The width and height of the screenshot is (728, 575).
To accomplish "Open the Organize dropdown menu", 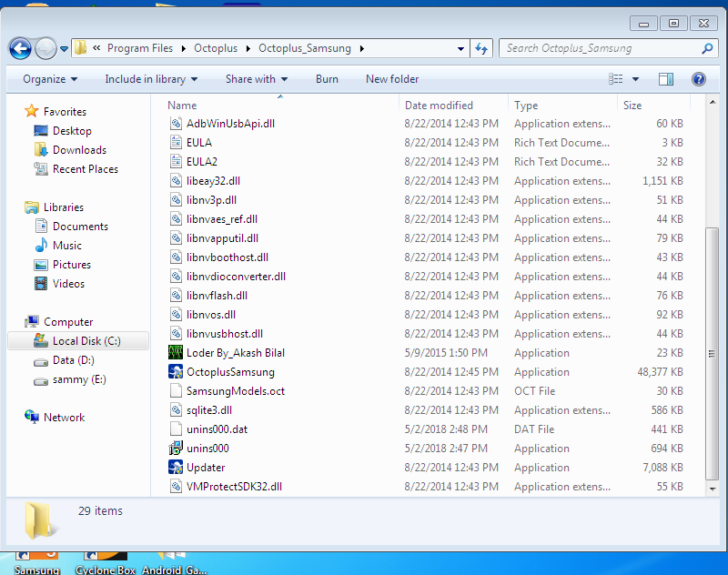I will point(50,79).
